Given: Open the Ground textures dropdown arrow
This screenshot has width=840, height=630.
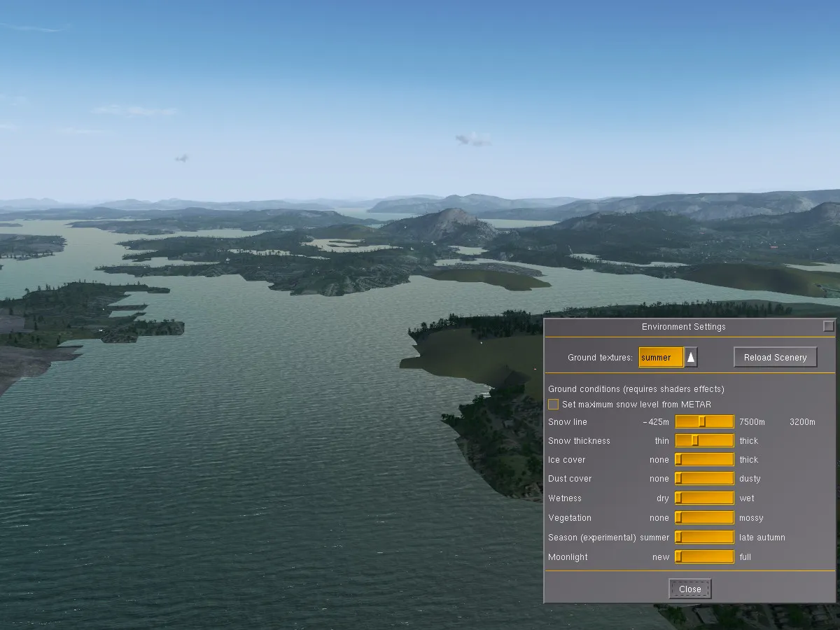Looking at the screenshot, I should (x=691, y=357).
